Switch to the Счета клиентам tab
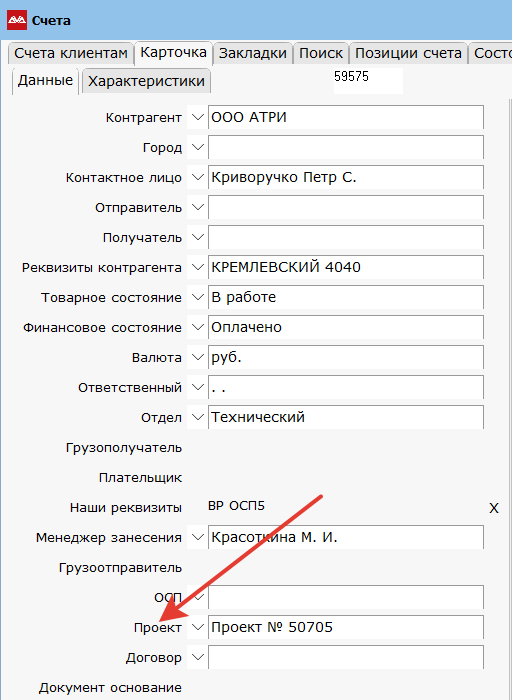This screenshot has width=512, height=700. coord(71,54)
